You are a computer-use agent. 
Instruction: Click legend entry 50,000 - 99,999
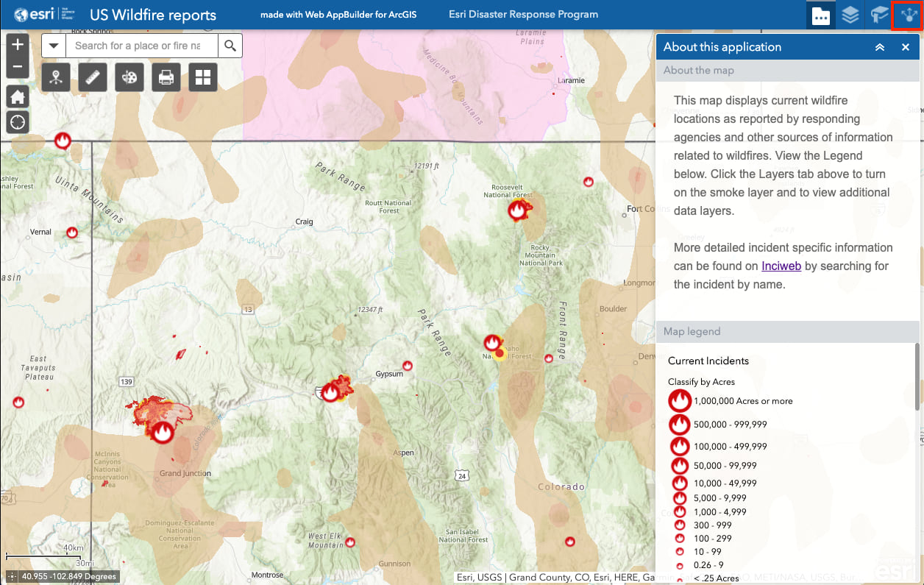pos(725,466)
